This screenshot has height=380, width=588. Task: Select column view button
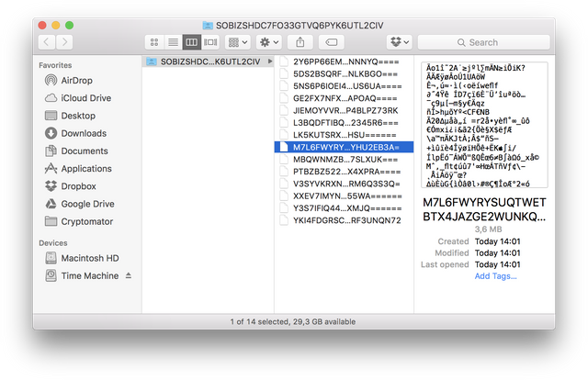(192, 42)
